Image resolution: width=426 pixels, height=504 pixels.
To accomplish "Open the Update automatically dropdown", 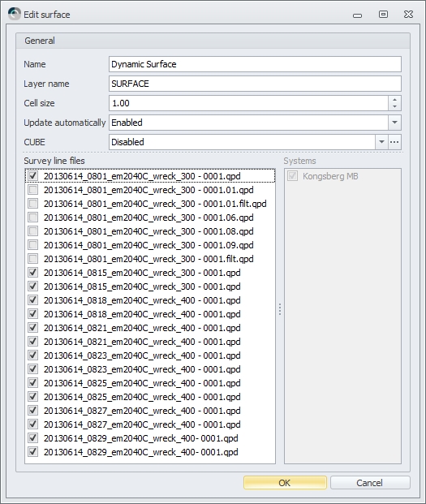I will point(394,123).
